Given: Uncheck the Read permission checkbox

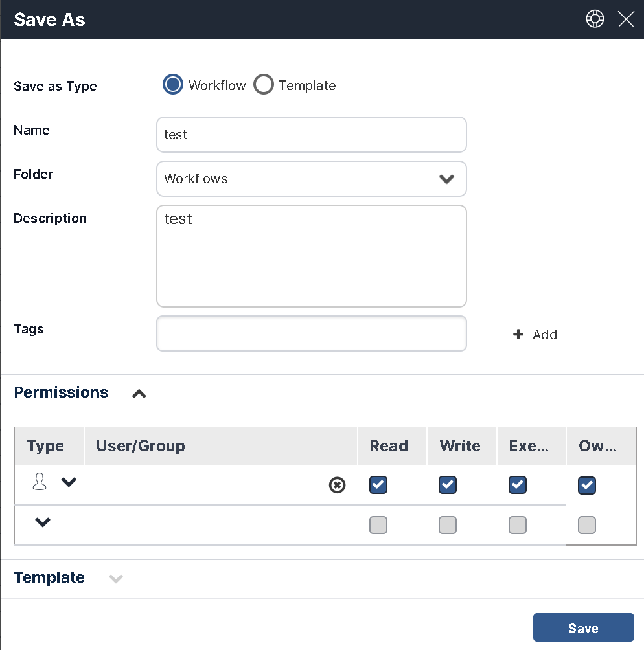Looking at the screenshot, I should point(378,485).
